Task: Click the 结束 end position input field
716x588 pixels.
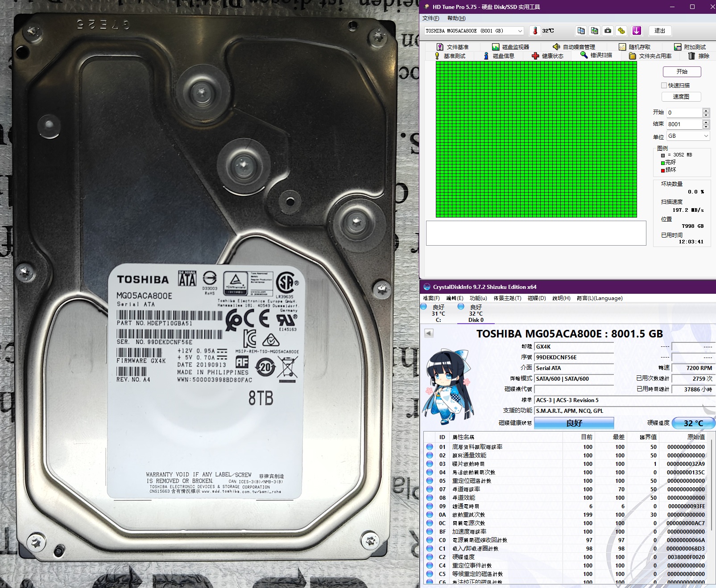Action: point(684,124)
